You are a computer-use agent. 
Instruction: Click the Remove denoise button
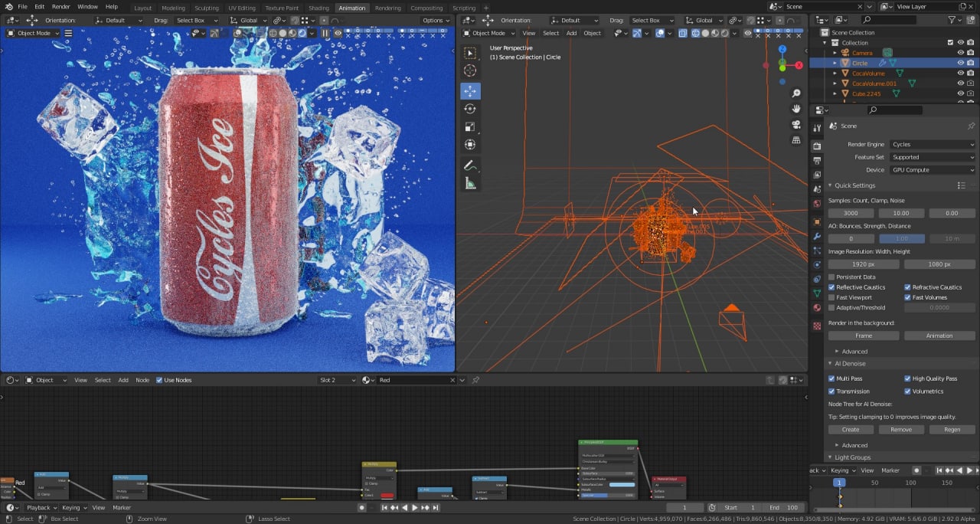pyautogui.click(x=901, y=430)
